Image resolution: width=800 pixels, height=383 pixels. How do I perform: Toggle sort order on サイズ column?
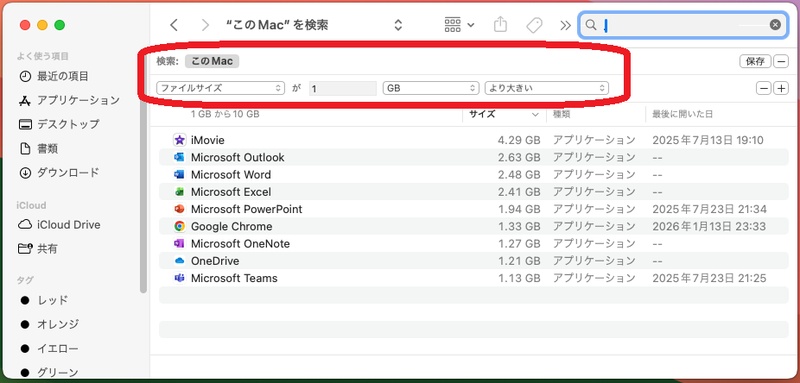coord(504,114)
